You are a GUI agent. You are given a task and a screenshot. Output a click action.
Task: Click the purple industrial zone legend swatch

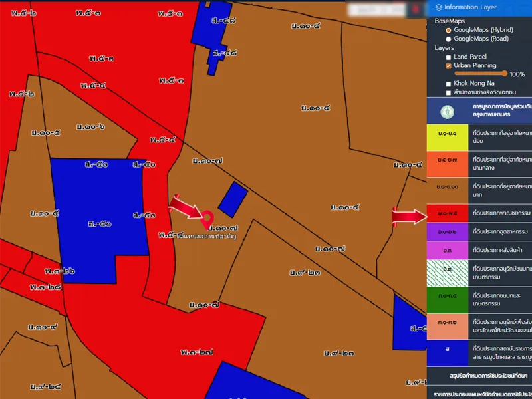pyautogui.click(x=448, y=231)
